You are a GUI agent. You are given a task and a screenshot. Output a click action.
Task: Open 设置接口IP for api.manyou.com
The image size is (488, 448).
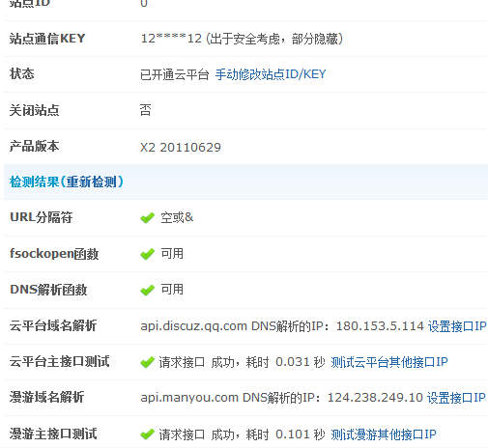pos(456,398)
